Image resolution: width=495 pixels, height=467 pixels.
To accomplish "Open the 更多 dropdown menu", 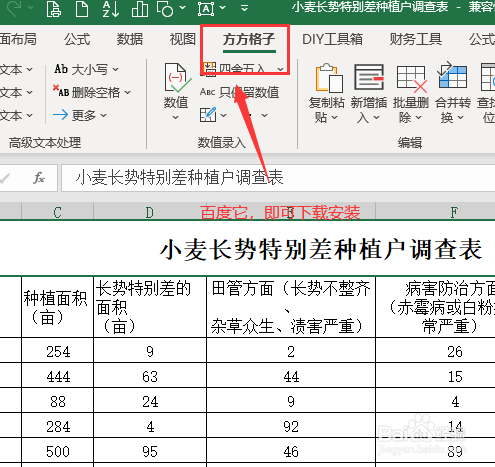I will click(x=80, y=115).
